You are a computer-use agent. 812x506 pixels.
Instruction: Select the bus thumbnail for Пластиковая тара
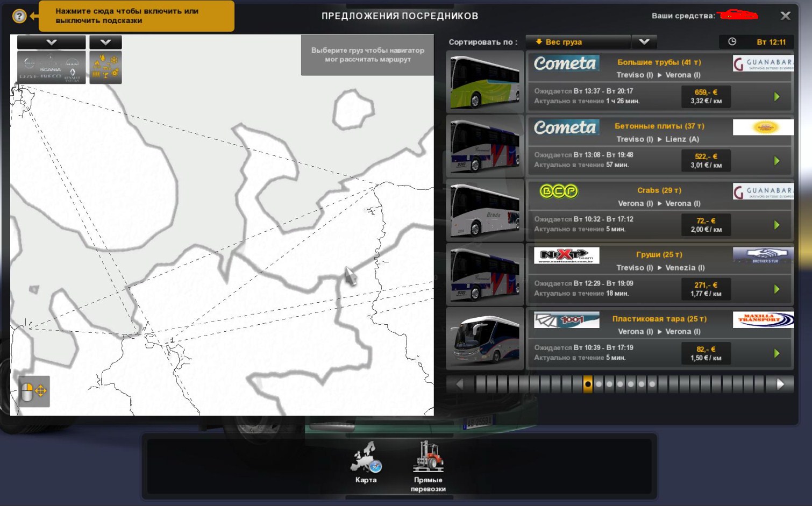(x=485, y=338)
